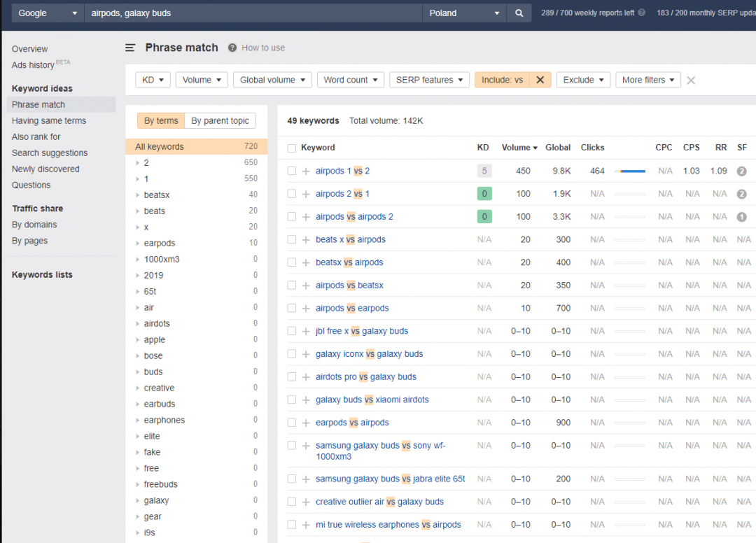Open the How to use help icon
The height and width of the screenshot is (543, 756).
[232, 48]
